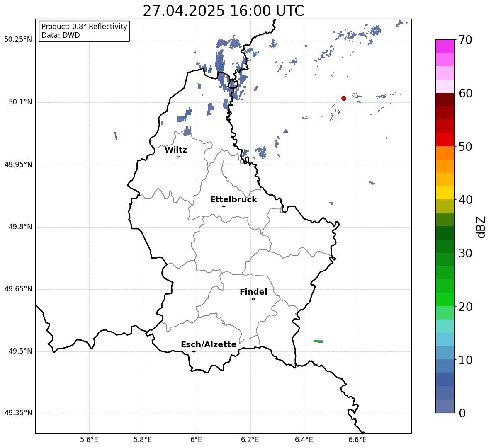Click the 6.6°E longitude label
The image size is (491, 448).
(357, 440)
